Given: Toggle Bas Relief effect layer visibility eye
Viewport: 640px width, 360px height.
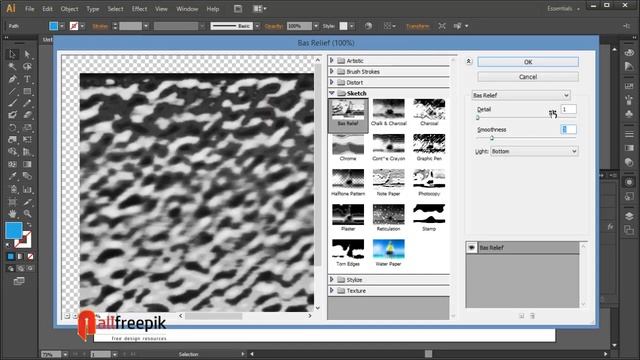Looking at the screenshot, I should click(x=471, y=247).
